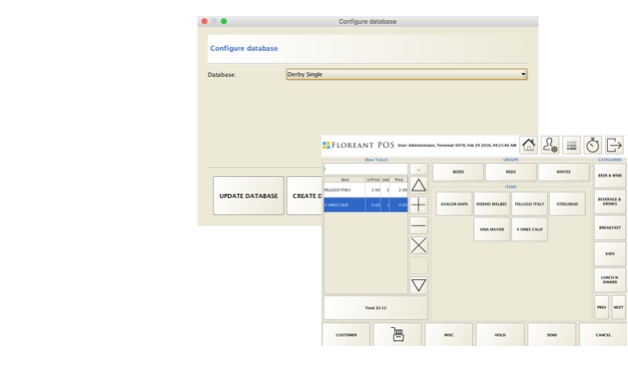
Task: Add DISENO MALBEC item to ticket
Action: 491,204
